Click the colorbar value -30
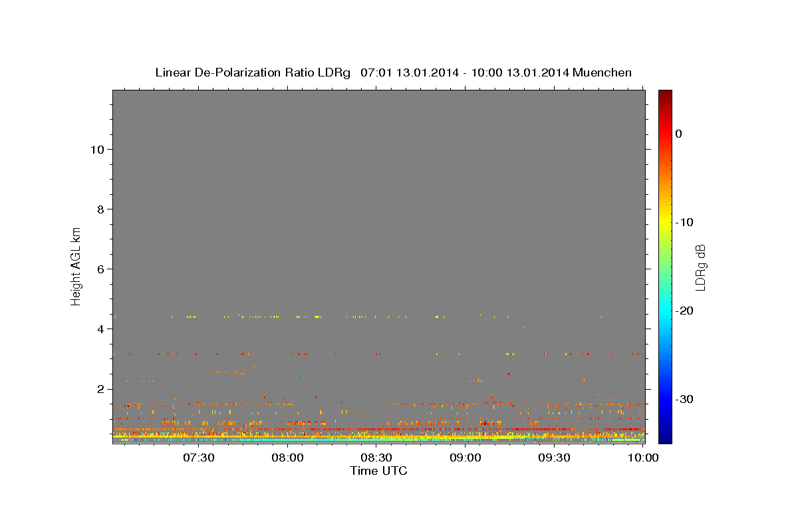 pyautogui.click(x=685, y=399)
